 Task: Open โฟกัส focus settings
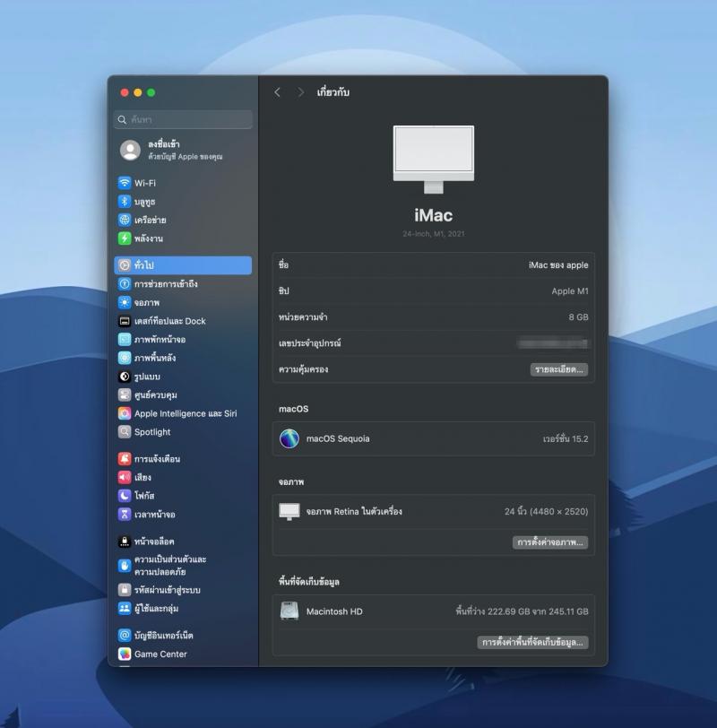(x=143, y=496)
